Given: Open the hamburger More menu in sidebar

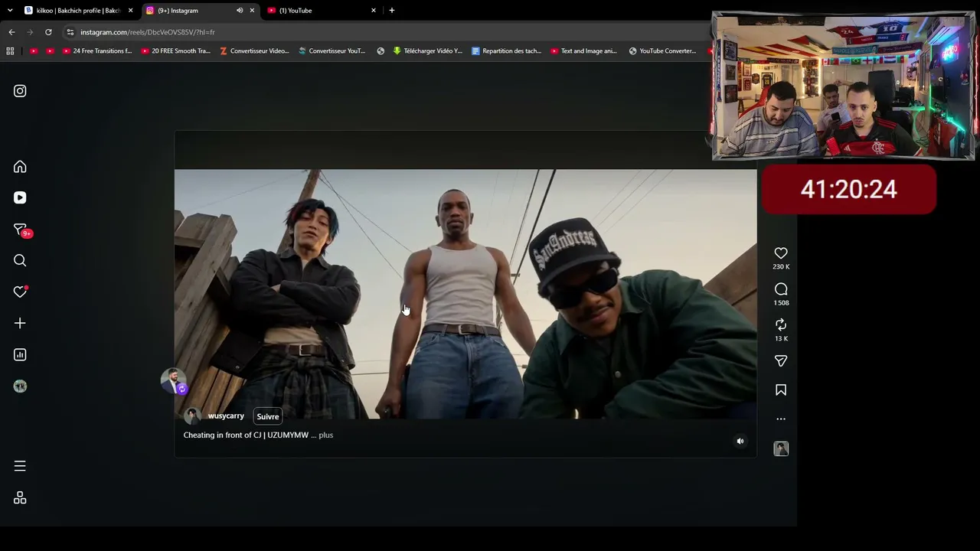Looking at the screenshot, I should pos(20,466).
